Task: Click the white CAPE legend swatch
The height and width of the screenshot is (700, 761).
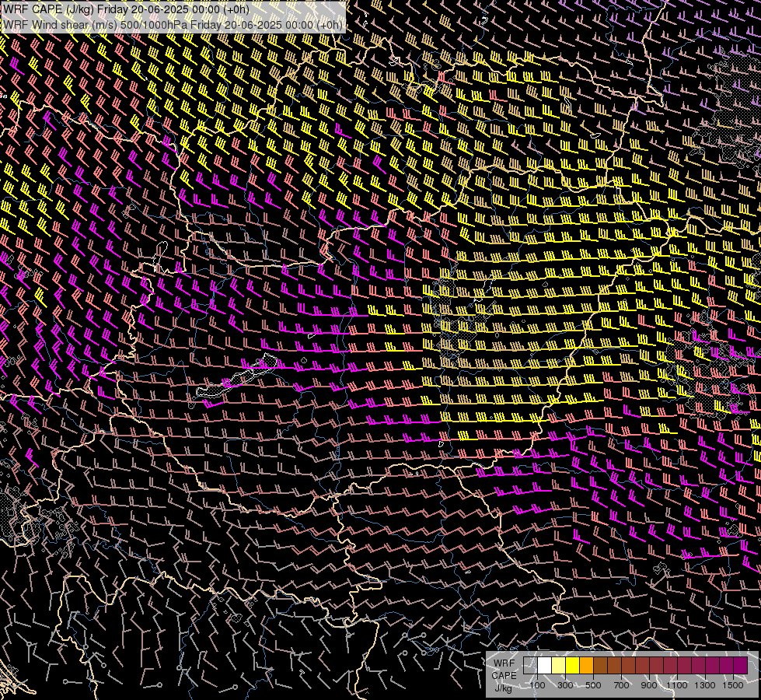Action: tap(545, 666)
